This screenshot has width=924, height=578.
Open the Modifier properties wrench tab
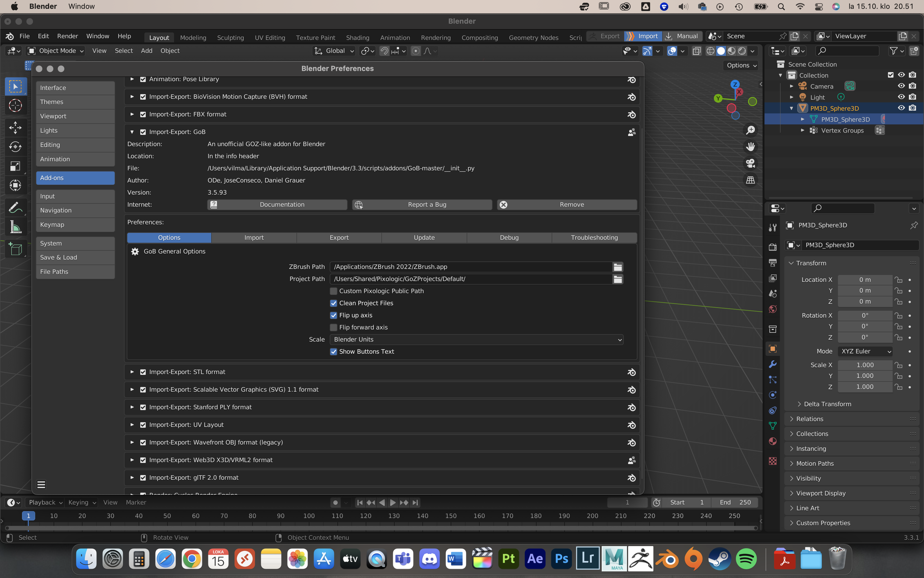point(773,364)
